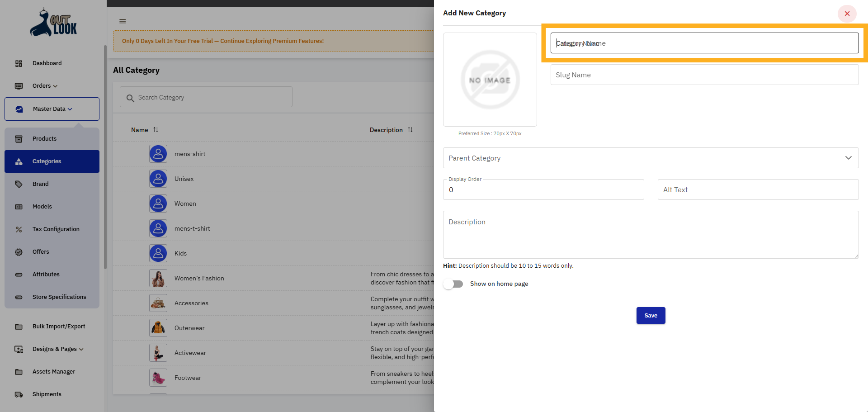The image size is (868, 412).
Task: Enable the Show on home page toggle
Action: 453,284
